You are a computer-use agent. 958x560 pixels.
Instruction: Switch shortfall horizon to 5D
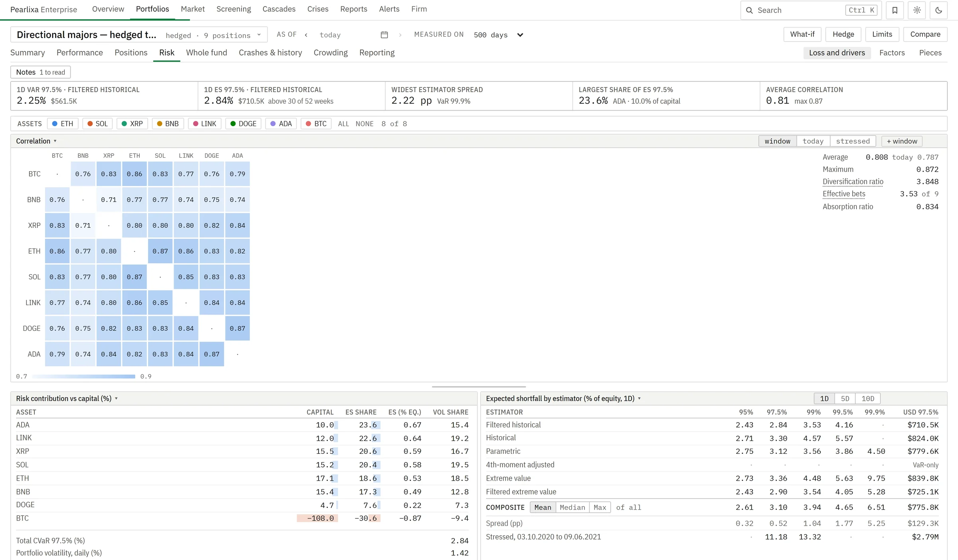845,399
